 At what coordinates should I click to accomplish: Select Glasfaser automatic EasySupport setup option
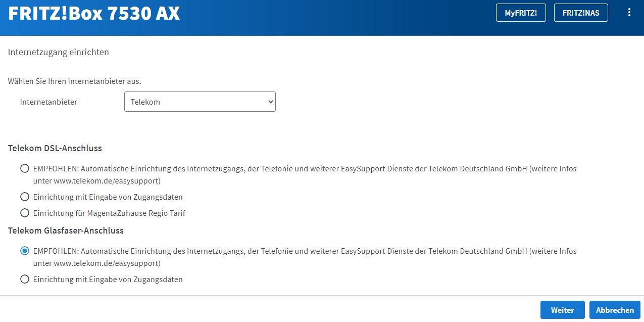pyautogui.click(x=24, y=251)
